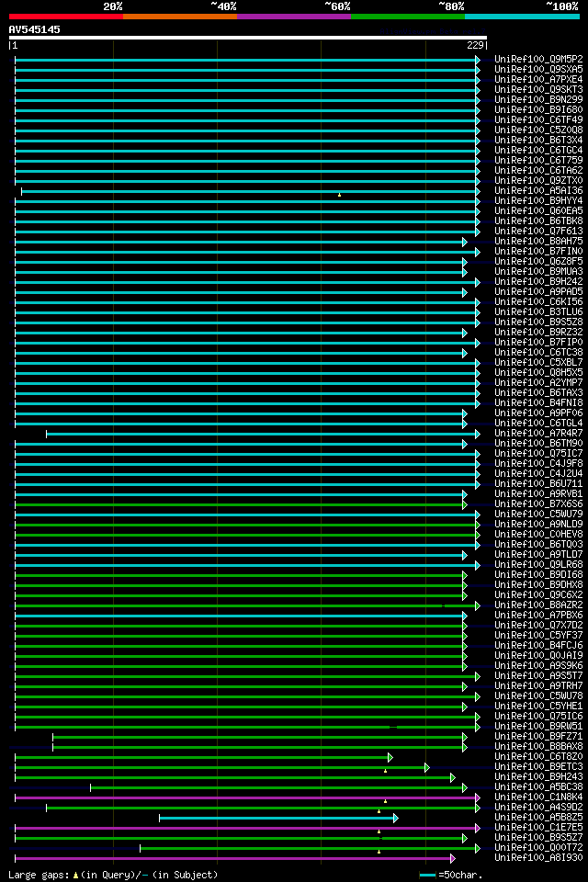Click the UniRef100_B9HYY4 label
This screenshot has width=588, height=882.
click(538, 201)
